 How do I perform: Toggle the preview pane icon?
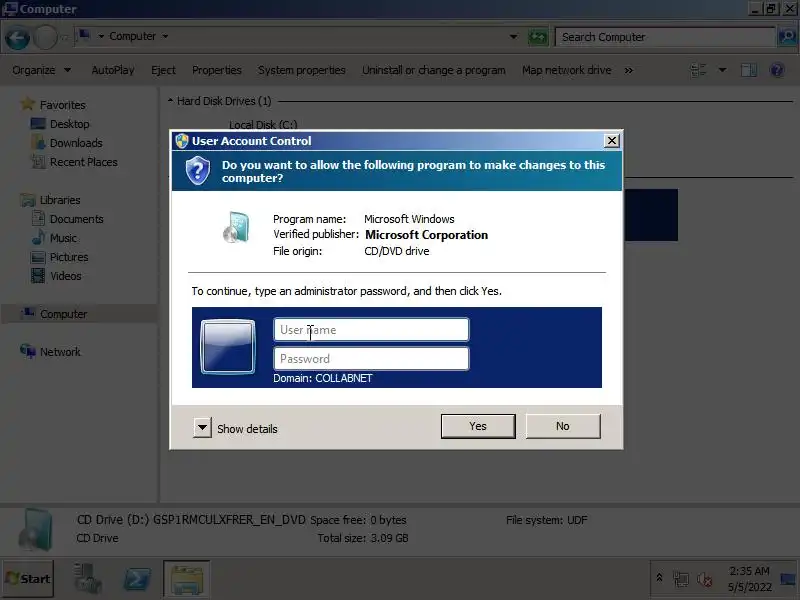pos(748,70)
